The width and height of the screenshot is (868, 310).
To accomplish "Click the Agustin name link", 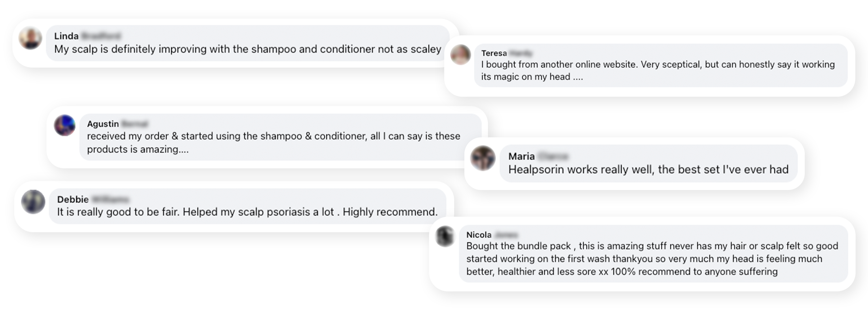I will (x=103, y=124).
